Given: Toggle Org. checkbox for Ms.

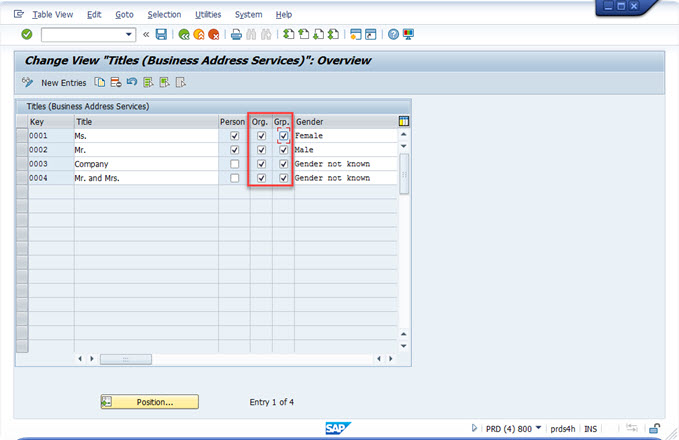Looking at the screenshot, I should pyautogui.click(x=261, y=136).
